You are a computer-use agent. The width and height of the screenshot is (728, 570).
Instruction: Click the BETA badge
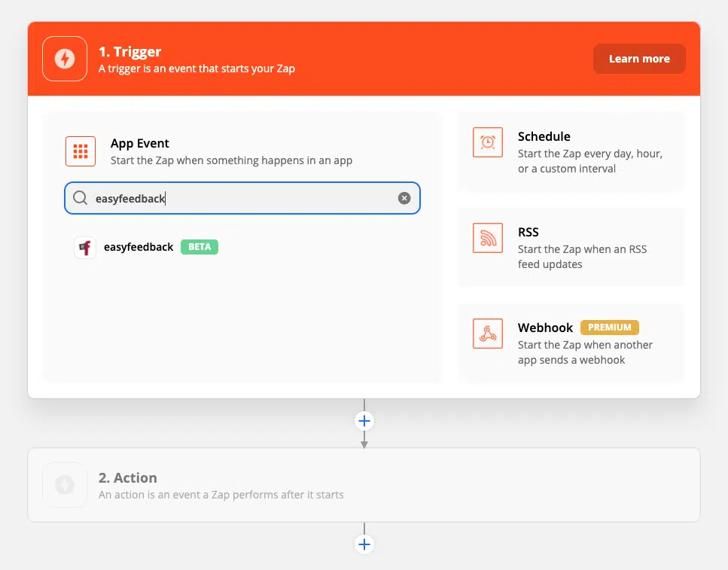[x=200, y=247]
